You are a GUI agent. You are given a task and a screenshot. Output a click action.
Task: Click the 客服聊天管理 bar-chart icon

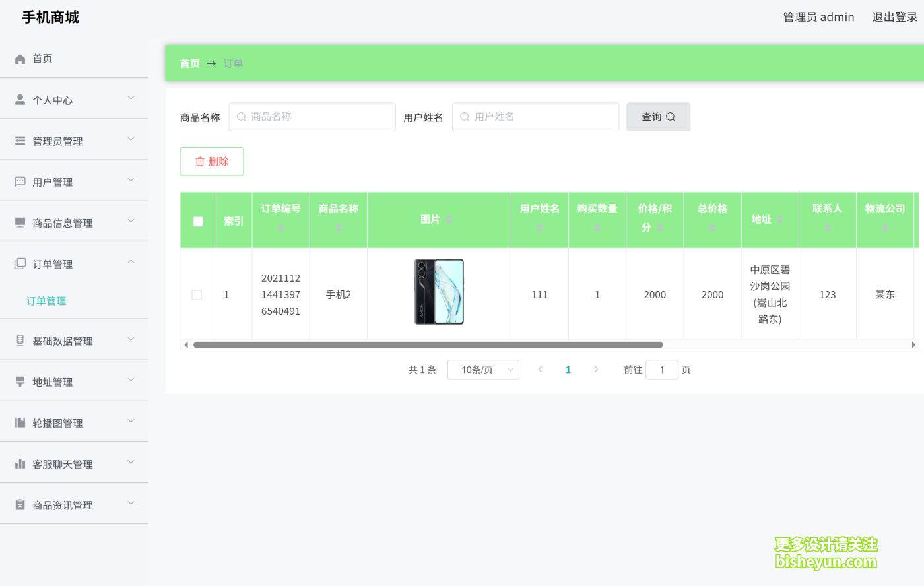coord(20,463)
